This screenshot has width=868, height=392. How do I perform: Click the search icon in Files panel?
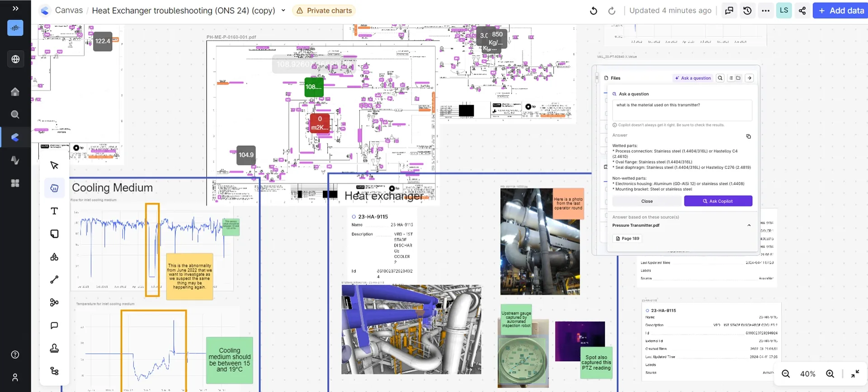pos(720,78)
